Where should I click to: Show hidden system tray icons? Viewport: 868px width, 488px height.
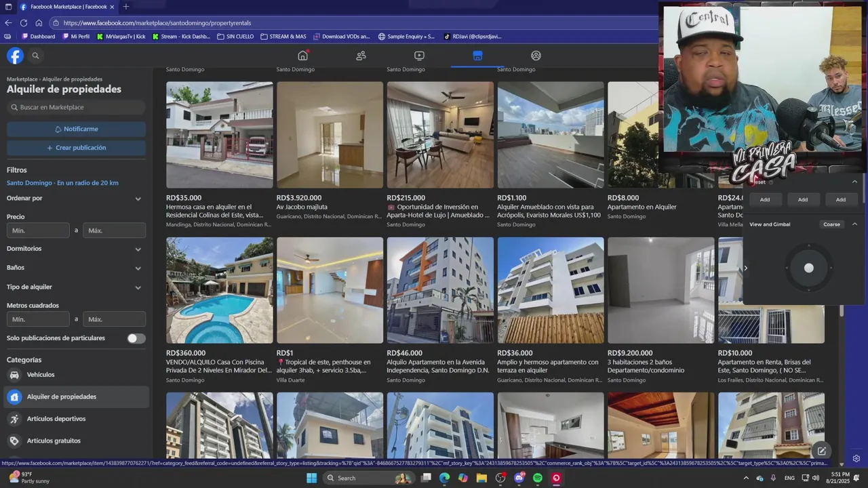746,478
